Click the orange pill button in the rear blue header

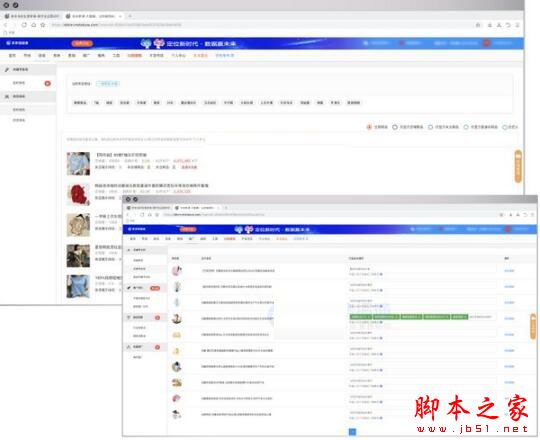point(82,43)
